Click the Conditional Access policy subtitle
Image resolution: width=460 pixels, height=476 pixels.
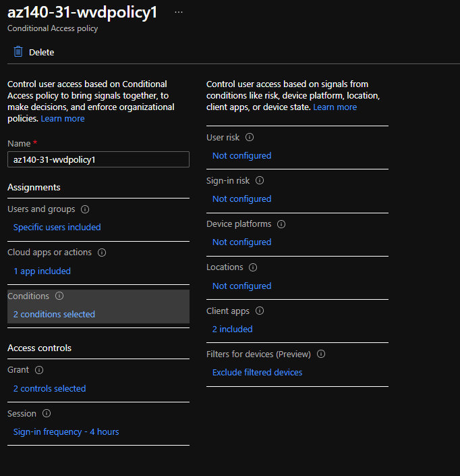coord(53,28)
